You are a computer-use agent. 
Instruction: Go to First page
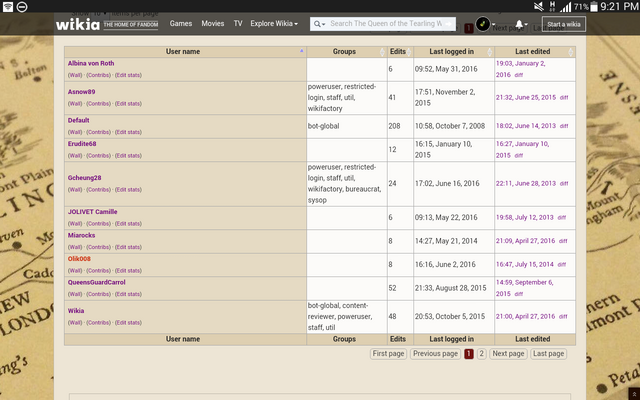tap(388, 353)
